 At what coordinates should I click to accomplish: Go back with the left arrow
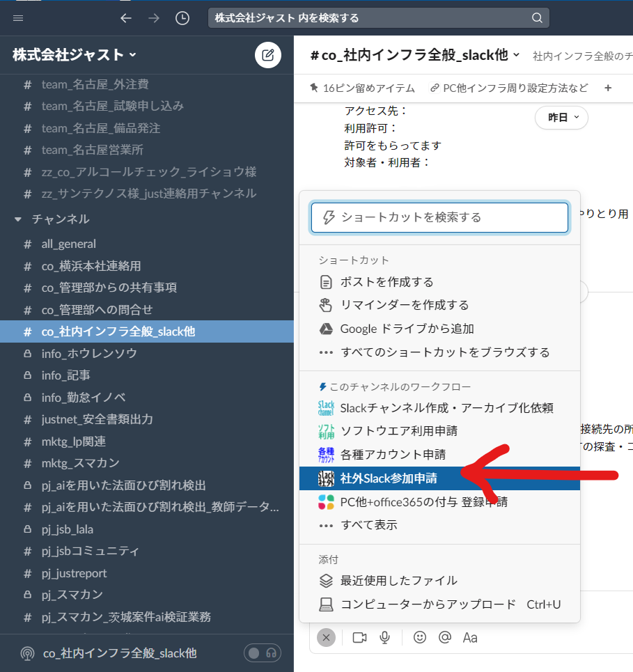(x=125, y=18)
